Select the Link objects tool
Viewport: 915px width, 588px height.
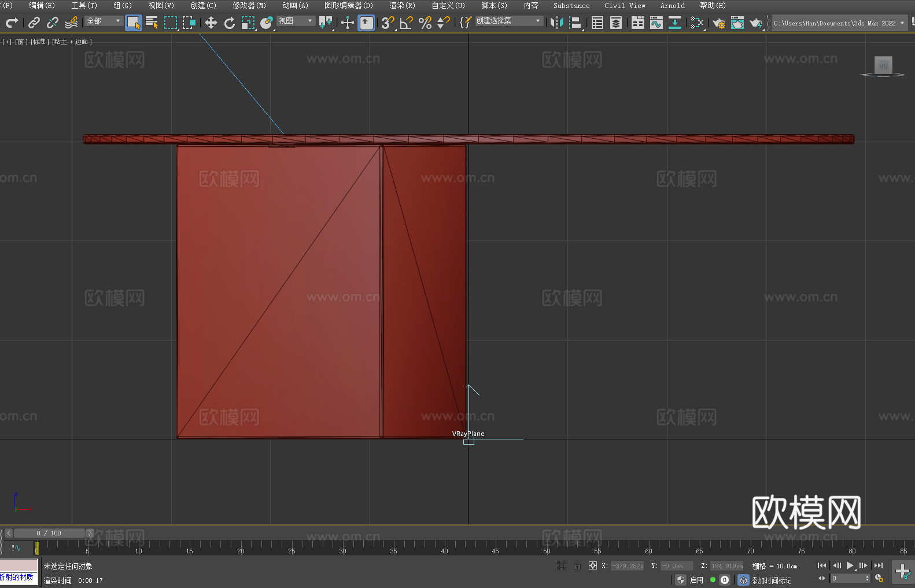coord(34,23)
